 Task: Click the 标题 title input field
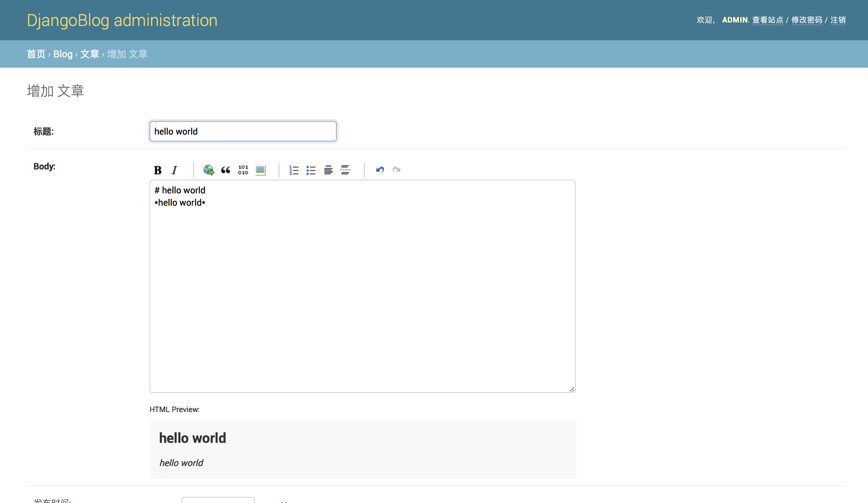[x=243, y=131]
